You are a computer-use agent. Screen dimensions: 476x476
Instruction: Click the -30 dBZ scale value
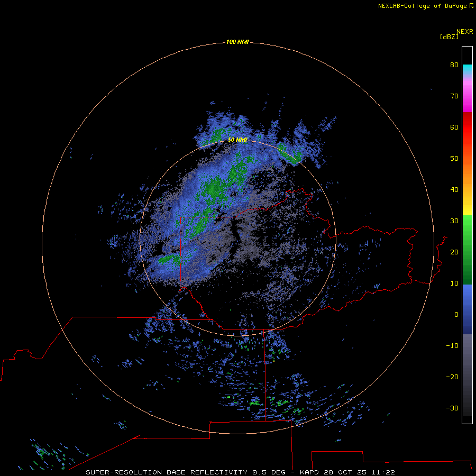(452, 408)
